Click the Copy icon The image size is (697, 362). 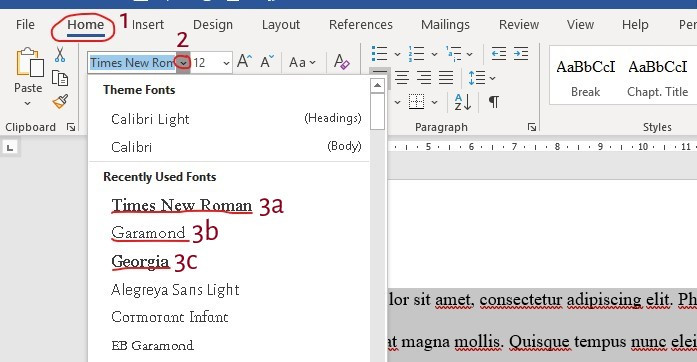(60, 78)
